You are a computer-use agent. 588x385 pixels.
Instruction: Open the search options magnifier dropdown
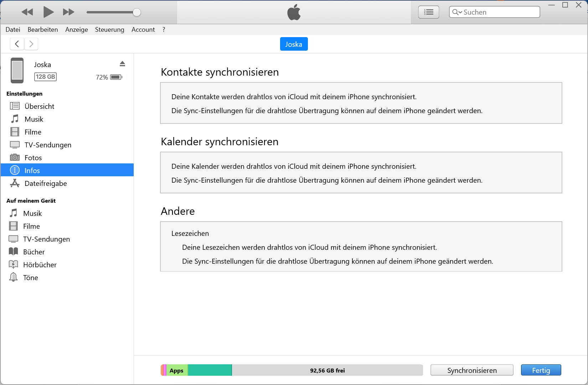coord(457,12)
